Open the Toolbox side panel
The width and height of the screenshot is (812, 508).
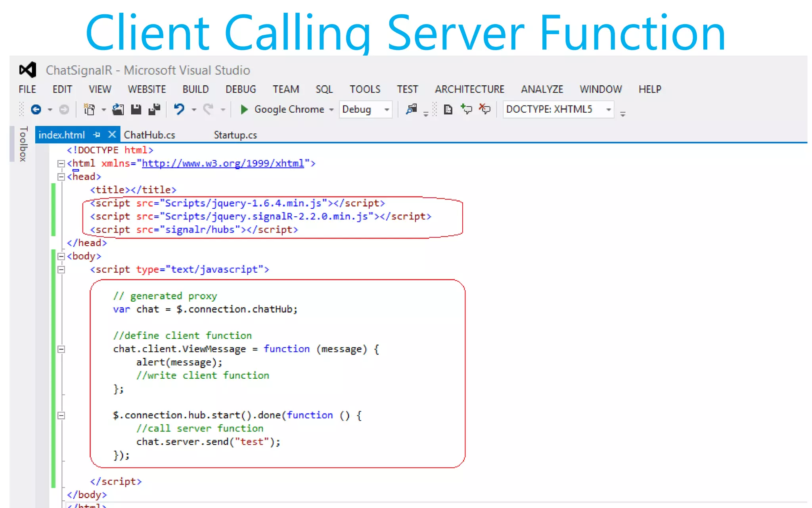23,144
